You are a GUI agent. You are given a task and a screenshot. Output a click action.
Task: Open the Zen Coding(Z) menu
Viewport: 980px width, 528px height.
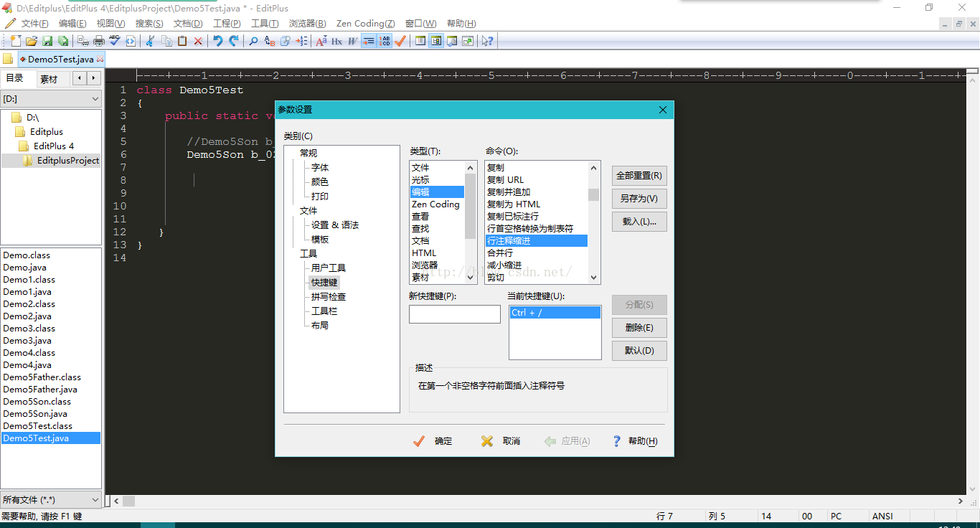(x=365, y=24)
